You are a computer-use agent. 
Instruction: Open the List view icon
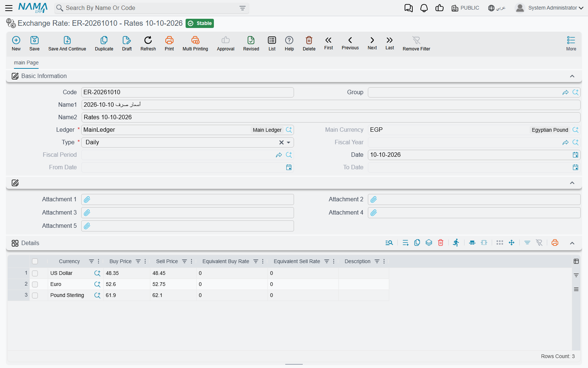(272, 40)
